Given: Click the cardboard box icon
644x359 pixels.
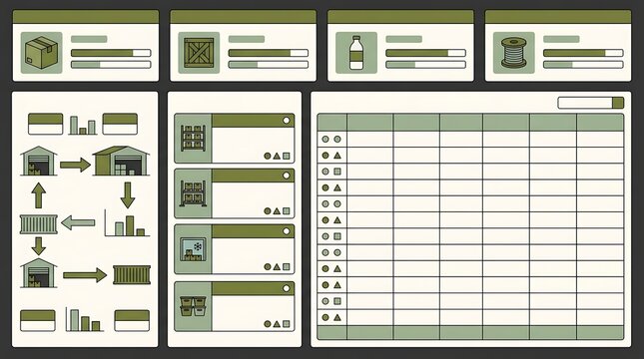Looking at the screenshot, I should (42, 53).
